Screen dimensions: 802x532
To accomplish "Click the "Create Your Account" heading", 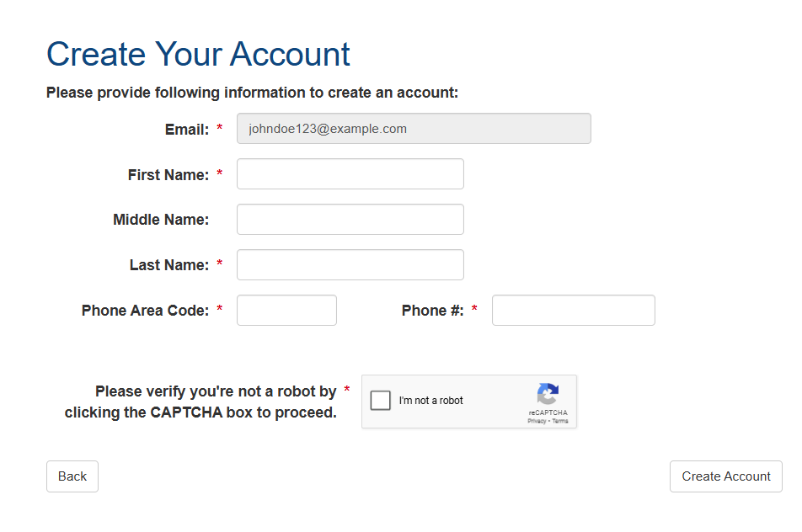I will [x=198, y=54].
